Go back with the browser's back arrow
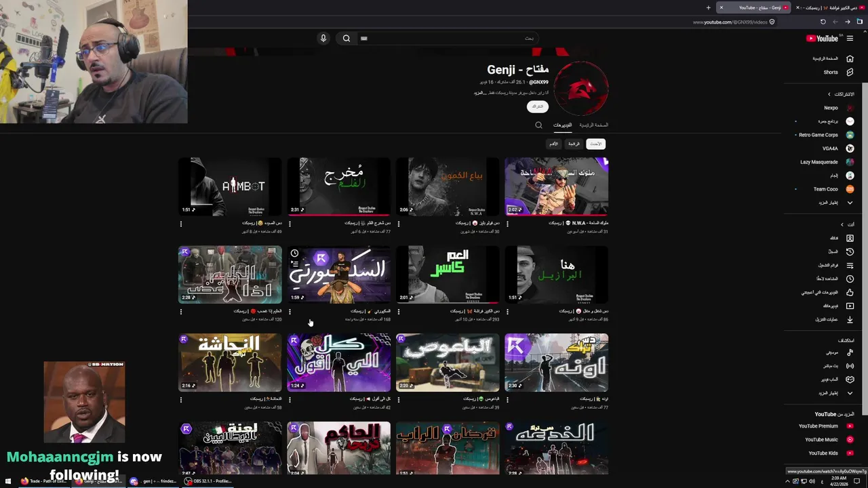 pos(847,22)
